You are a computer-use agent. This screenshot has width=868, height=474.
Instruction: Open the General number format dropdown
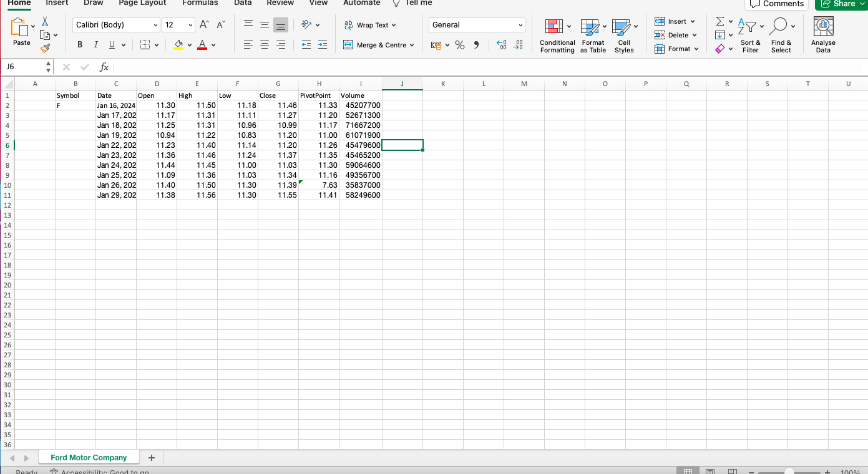click(520, 25)
